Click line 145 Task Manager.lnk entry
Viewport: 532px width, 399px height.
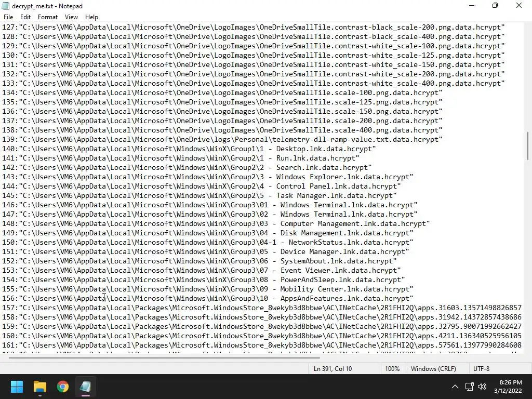pos(199,195)
